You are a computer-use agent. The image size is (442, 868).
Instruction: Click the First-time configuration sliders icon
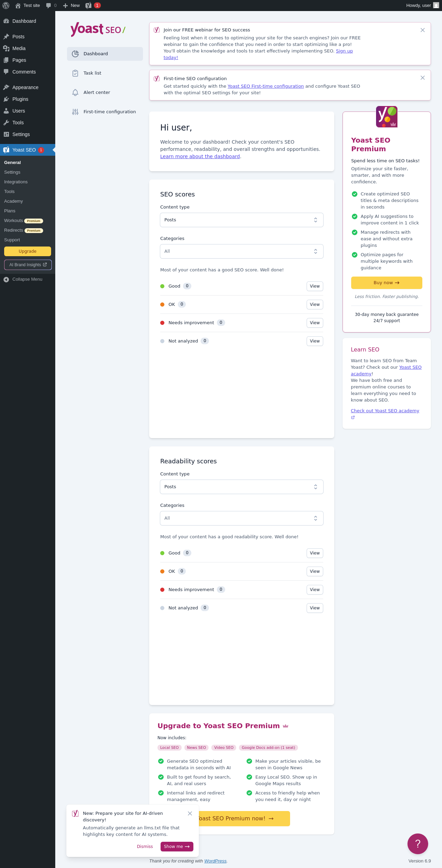(75, 112)
